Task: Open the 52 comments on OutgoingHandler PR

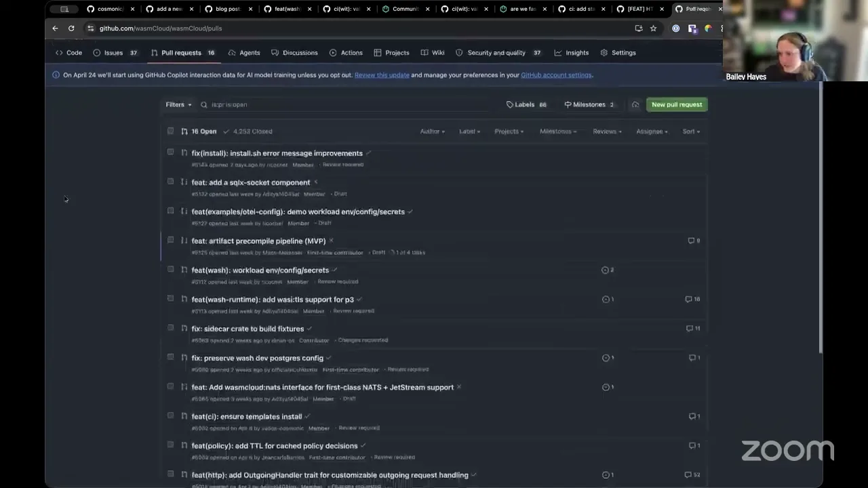Action: (x=692, y=475)
